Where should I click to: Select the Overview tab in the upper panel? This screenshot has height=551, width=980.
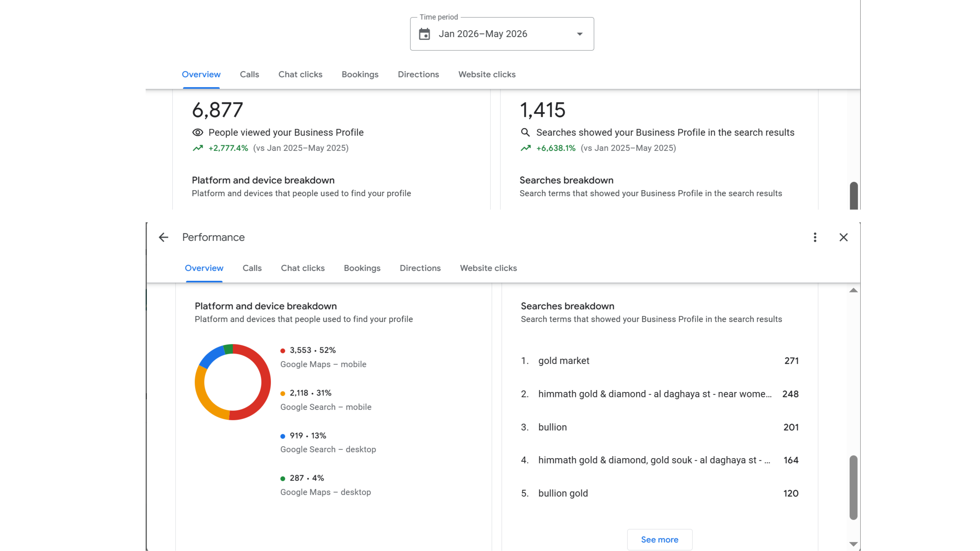(201, 75)
